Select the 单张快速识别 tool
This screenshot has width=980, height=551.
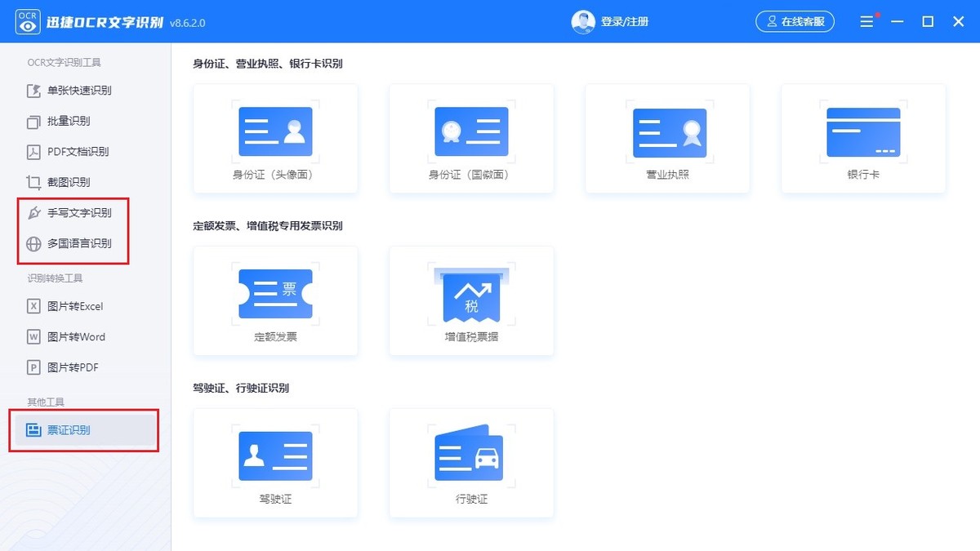(x=79, y=91)
